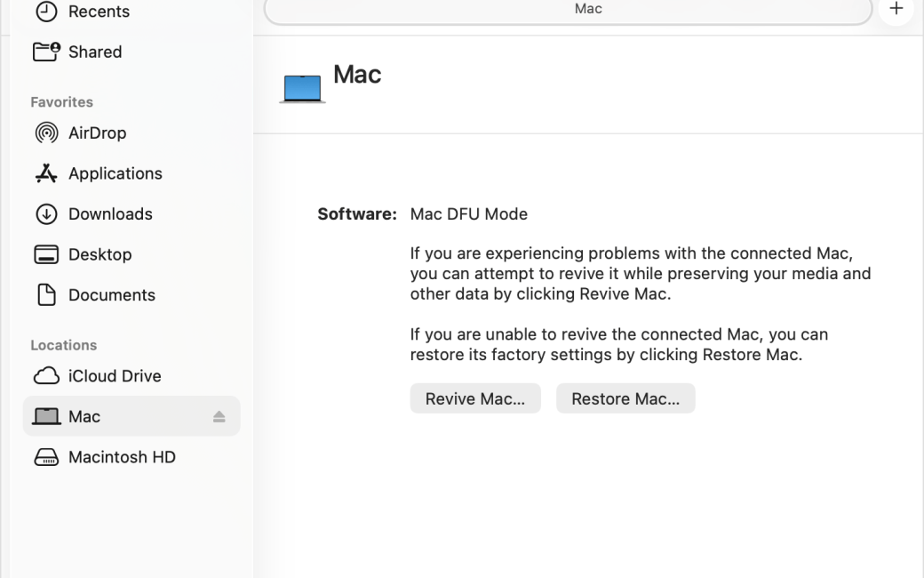Click the Mac DFU Mode text

point(468,214)
